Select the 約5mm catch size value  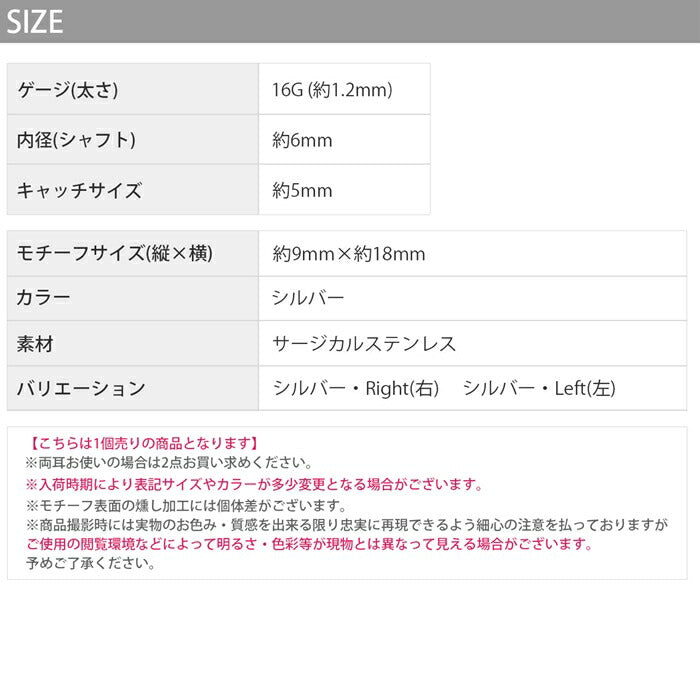pyautogui.click(x=302, y=190)
